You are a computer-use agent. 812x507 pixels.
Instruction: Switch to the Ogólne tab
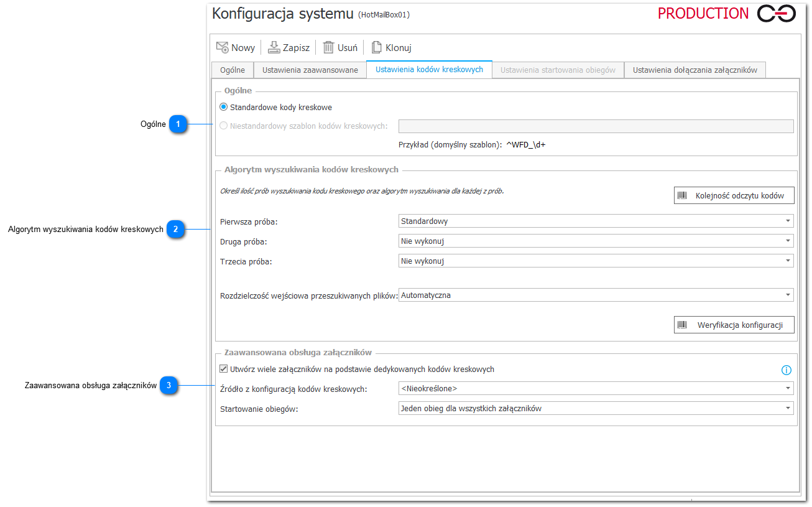pyautogui.click(x=233, y=70)
